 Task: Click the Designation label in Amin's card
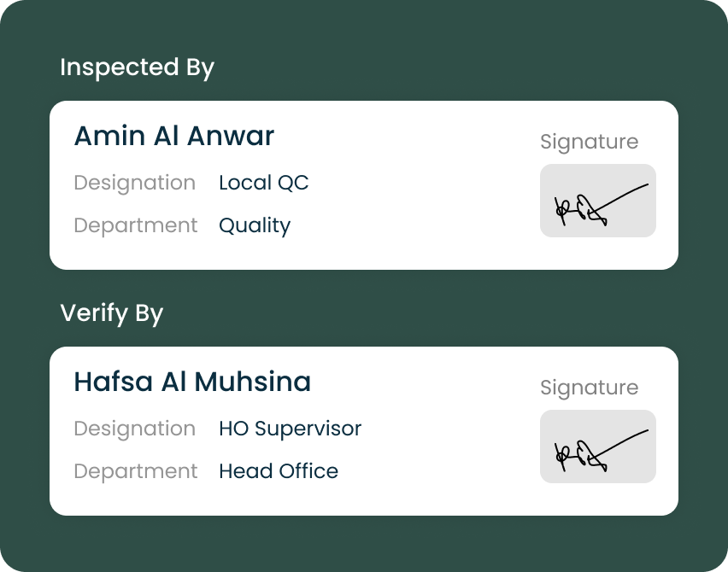pyautogui.click(x=134, y=183)
